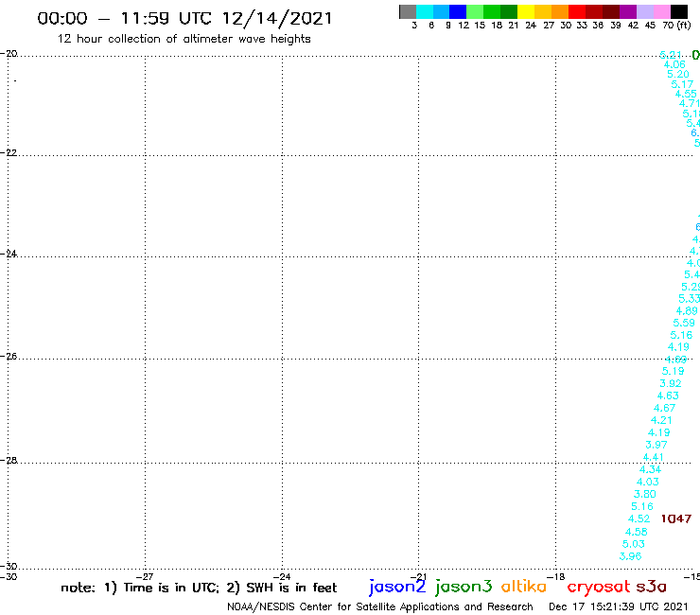Click the purple swatch in the color scale

pos(628,11)
